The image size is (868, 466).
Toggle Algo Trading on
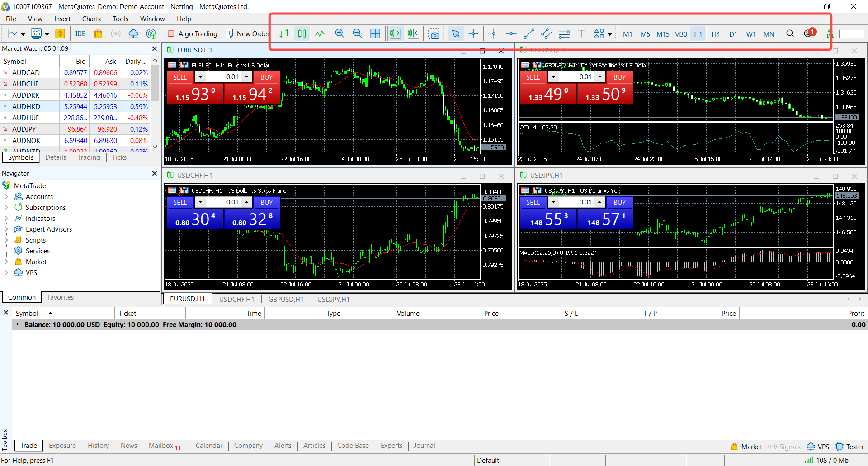click(193, 34)
